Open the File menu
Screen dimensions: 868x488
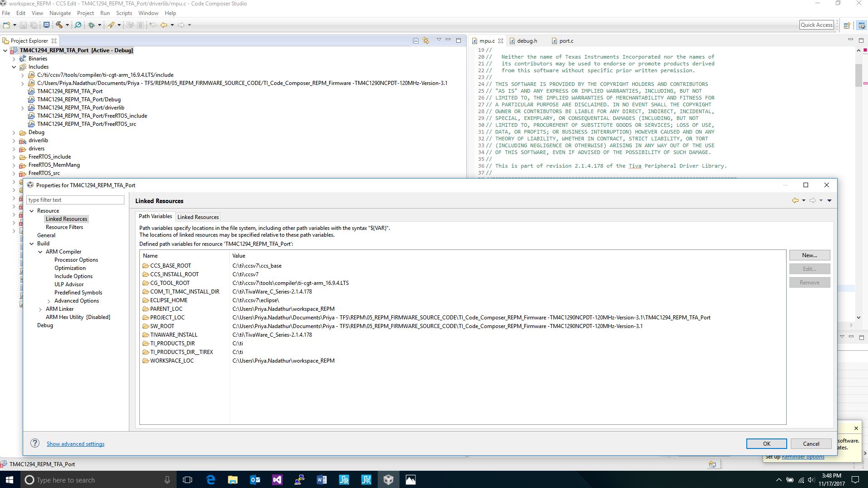6,13
